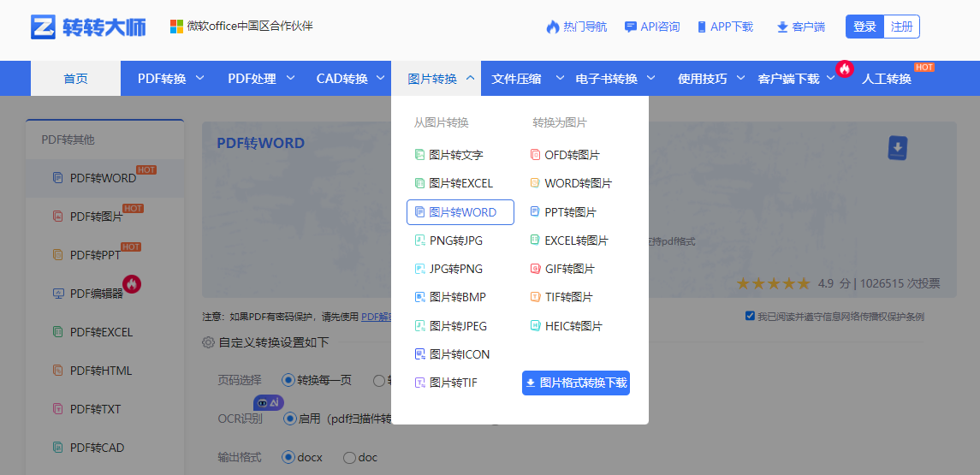Expand the PDF转换 menu chevron
The height and width of the screenshot is (475, 980).
pos(200,78)
